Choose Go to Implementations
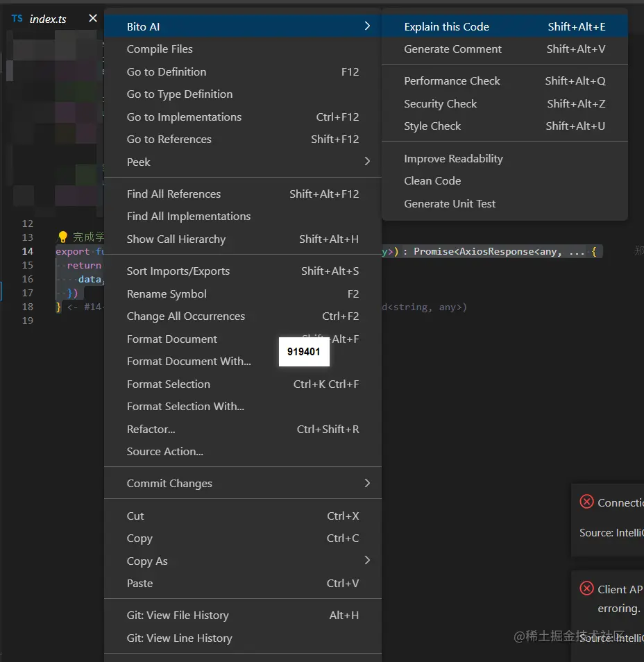This screenshot has width=644, height=662. click(x=243, y=117)
